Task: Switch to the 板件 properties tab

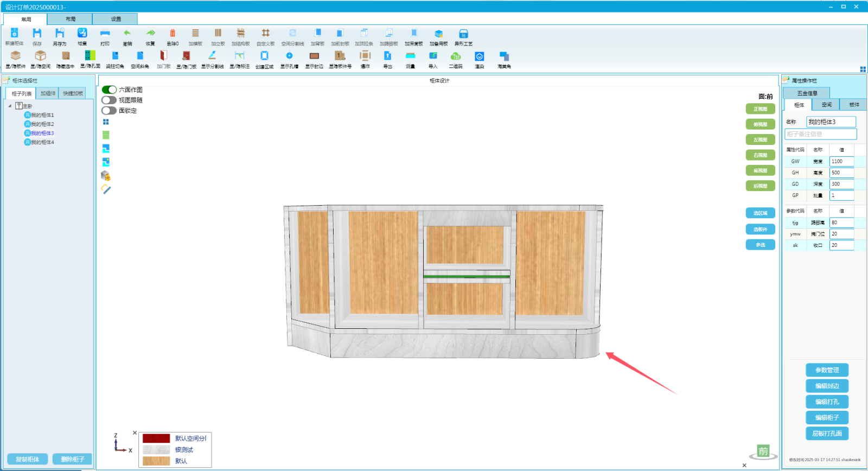Action: (854, 105)
